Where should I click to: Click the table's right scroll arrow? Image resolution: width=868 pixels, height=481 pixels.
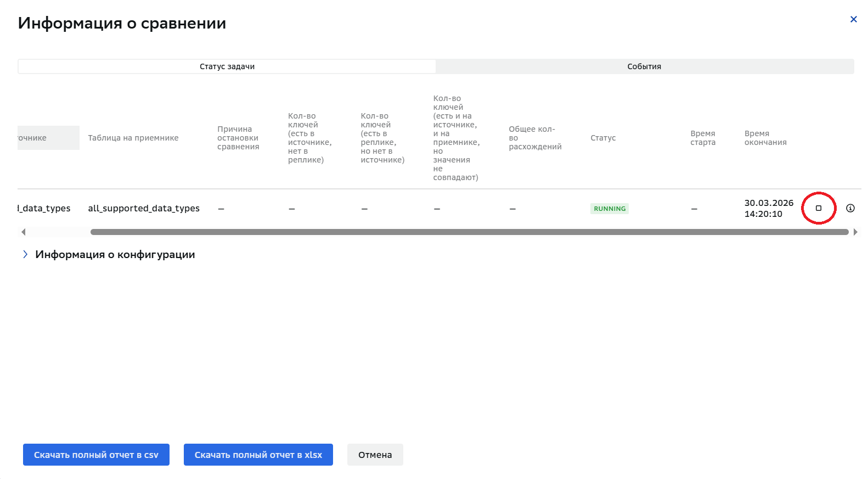(855, 232)
